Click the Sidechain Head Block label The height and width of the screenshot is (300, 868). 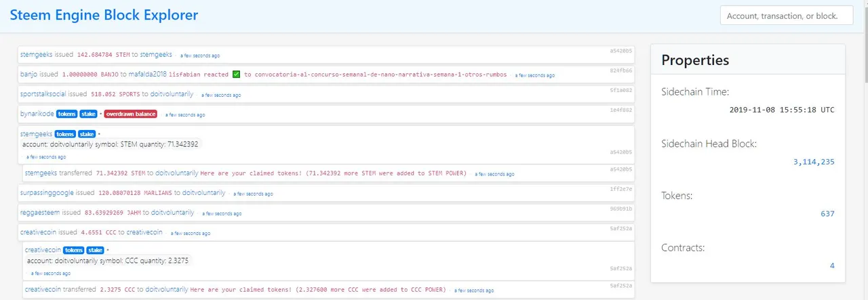709,143
